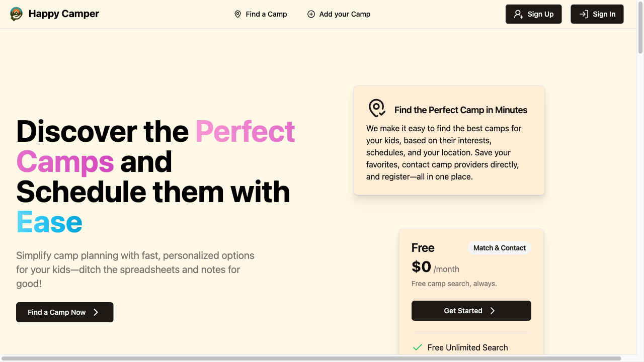Screen dimensions: 644x362
Task: Click the location pin icon beside Find a Camp
Action: [237, 14]
